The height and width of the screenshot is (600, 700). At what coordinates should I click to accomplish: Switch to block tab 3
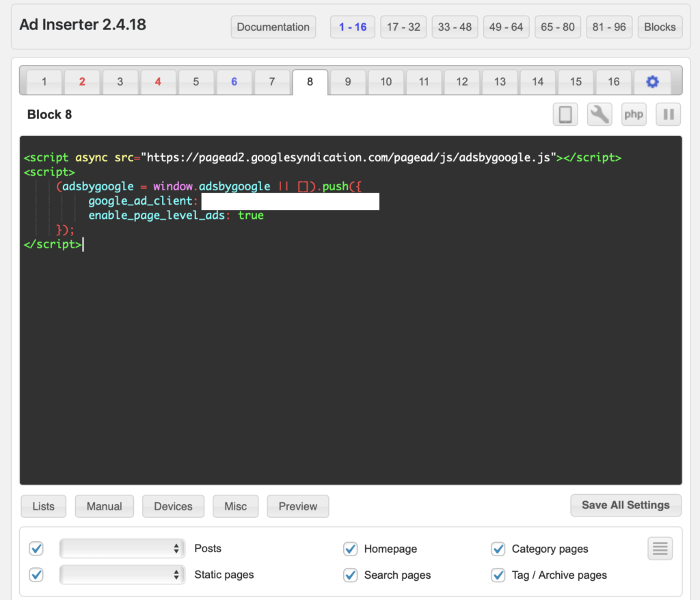pyautogui.click(x=120, y=82)
